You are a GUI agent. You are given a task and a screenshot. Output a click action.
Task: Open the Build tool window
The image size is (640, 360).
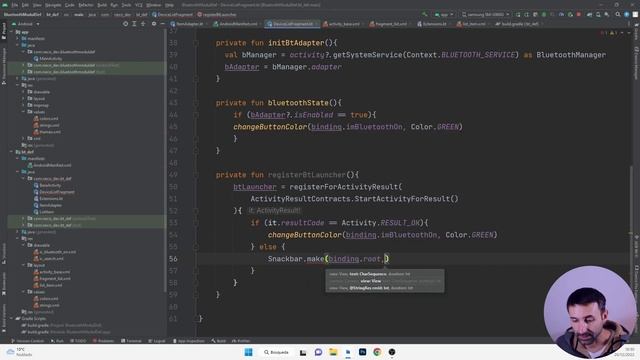219,341
